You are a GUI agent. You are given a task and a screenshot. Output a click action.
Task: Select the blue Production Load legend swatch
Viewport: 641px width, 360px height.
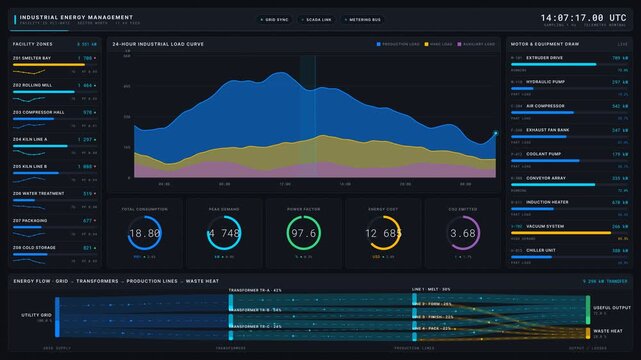pos(379,44)
